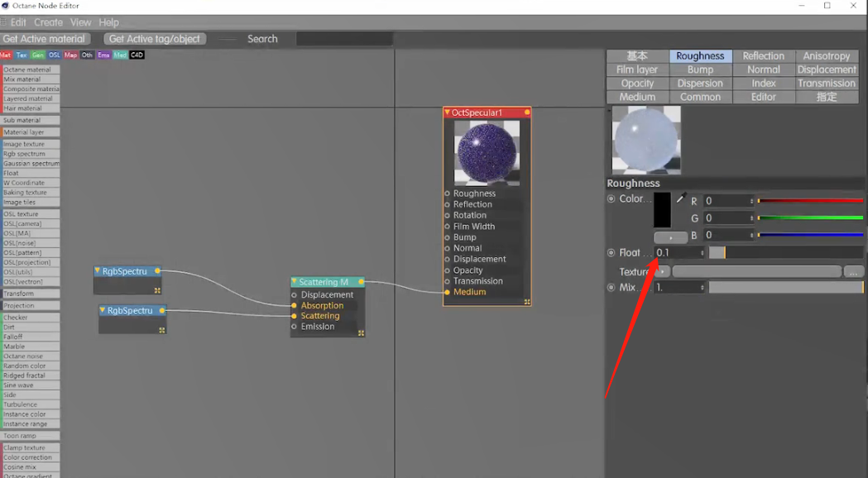The width and height of the screenshot is (868, 478).
Task: Switch to the Transmission tab
Action: [x=827, y=84]
